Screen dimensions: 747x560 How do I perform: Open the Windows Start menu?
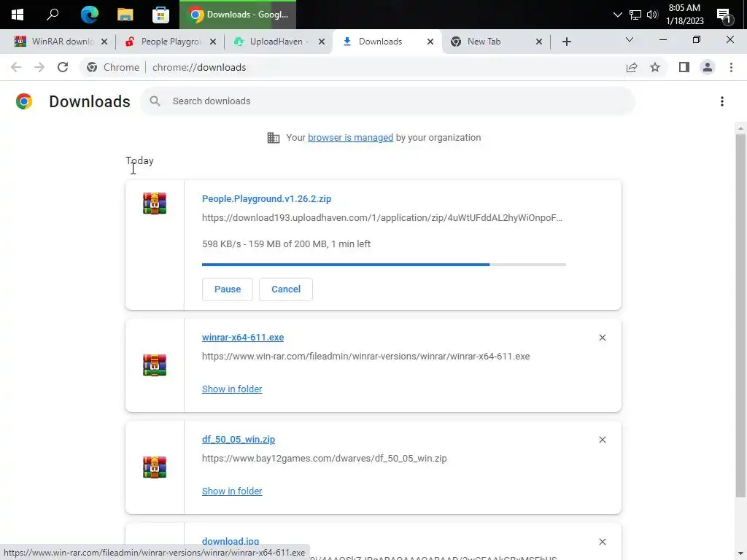coord(18,15)
